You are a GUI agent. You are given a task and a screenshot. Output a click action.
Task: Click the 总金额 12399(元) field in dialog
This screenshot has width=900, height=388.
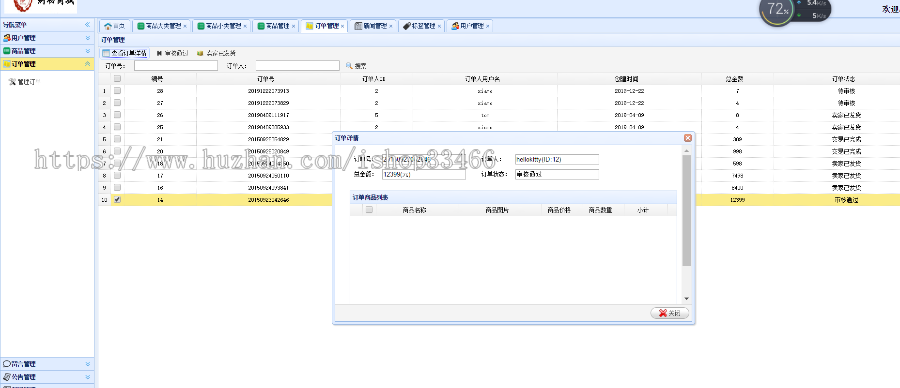click(424, 174)
